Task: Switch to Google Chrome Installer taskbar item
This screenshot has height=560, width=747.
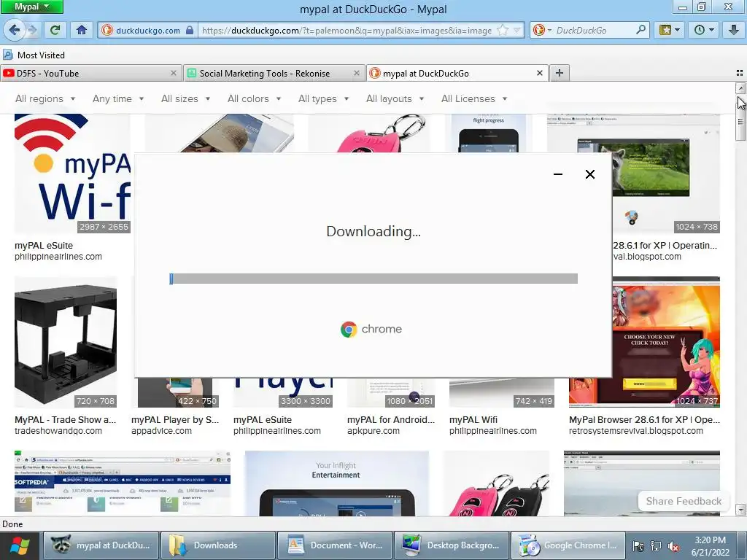Action: pyautogui.click(x=568, y=545)
